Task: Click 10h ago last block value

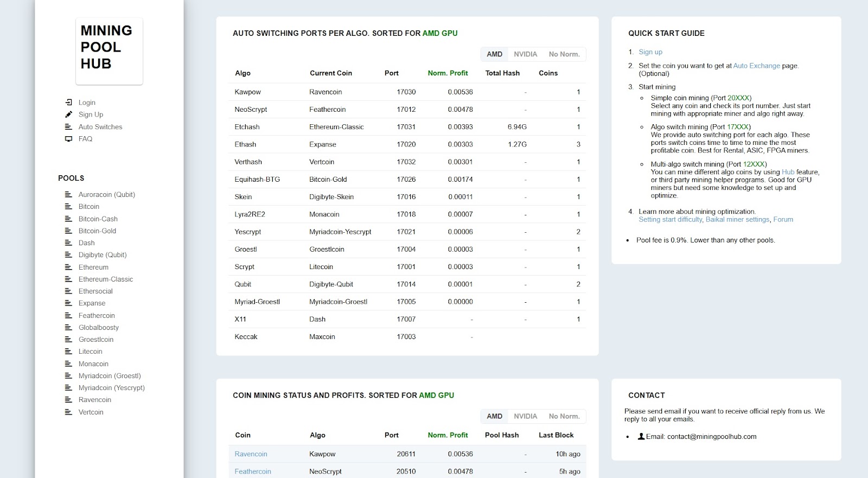Action: tap(568, 454)
